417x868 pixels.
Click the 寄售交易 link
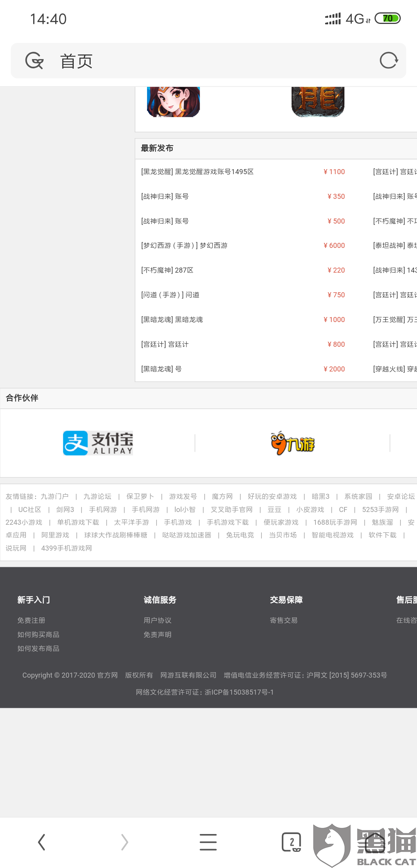click(x=284, y=620)
